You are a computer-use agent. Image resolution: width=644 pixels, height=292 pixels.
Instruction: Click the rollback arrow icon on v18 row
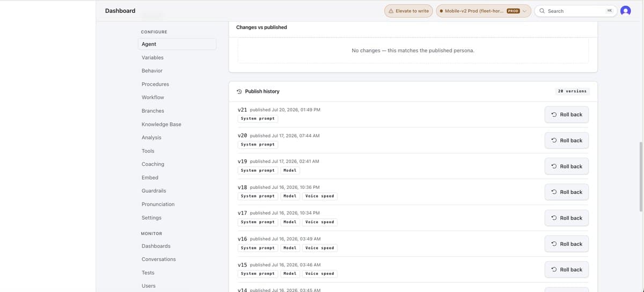pos(554,192)
